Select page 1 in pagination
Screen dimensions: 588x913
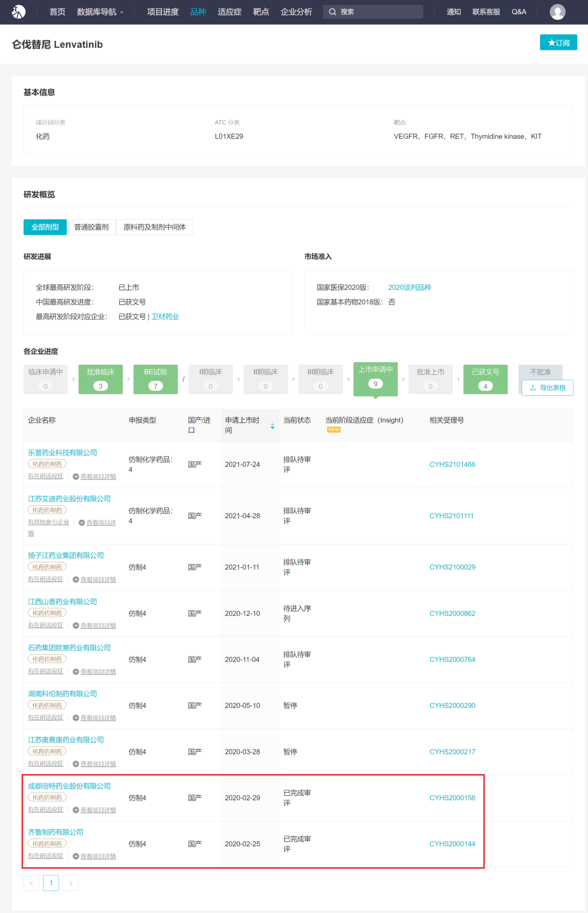51,883
